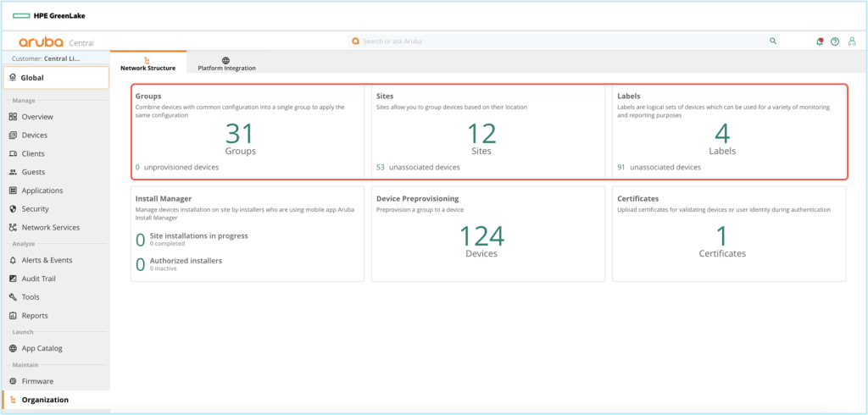
Task: Switch to the Platform Integration tab
Action: pos(225,64)
